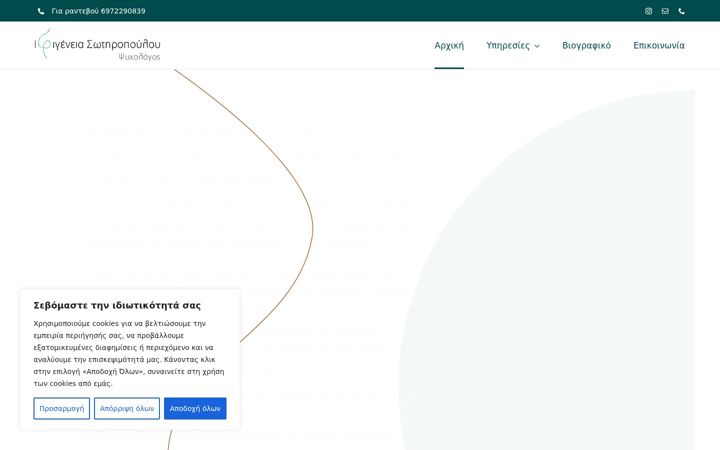Click the email envelope icon in top bar
This screenshot has height=450, width=720.
pos(665,11)
